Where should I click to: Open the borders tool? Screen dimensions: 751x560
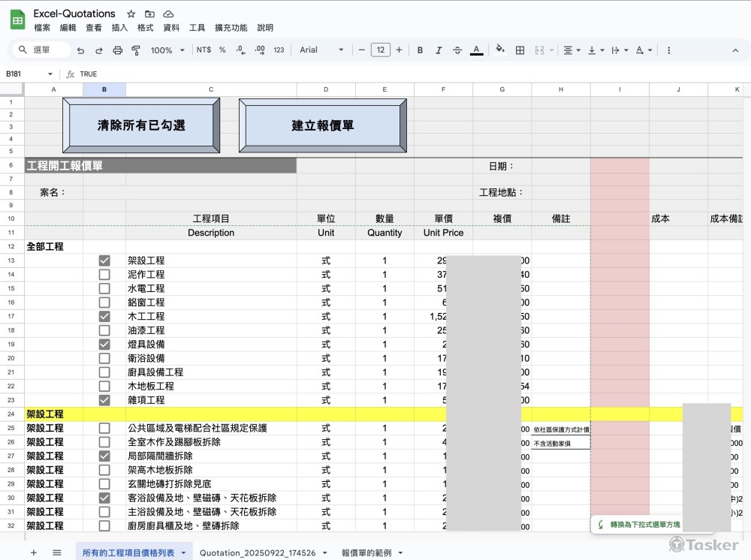[520, 50]
